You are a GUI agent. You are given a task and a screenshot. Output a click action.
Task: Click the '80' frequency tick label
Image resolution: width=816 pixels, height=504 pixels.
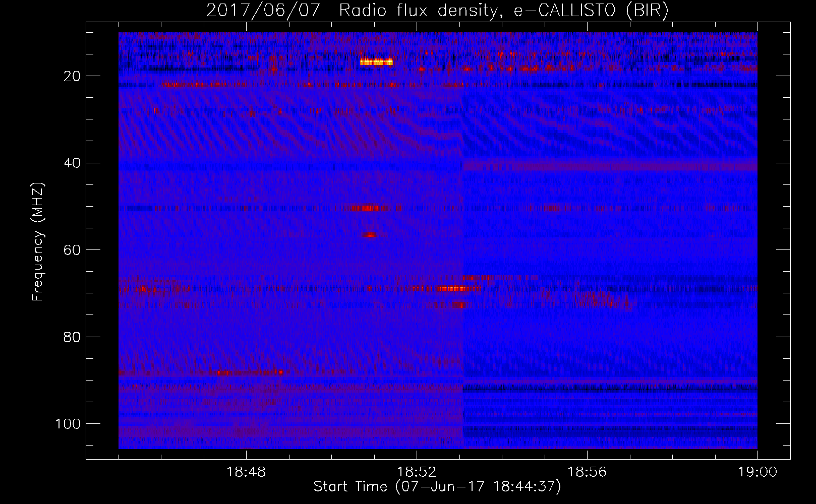coord(73,337)
